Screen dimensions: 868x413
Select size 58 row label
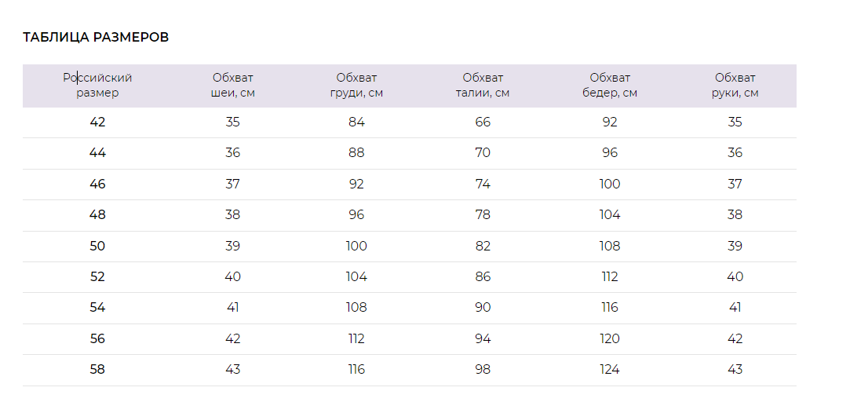97,369
